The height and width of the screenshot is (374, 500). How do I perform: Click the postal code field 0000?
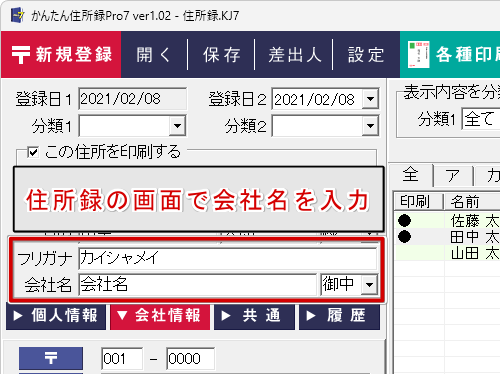[x=190, y=358]
